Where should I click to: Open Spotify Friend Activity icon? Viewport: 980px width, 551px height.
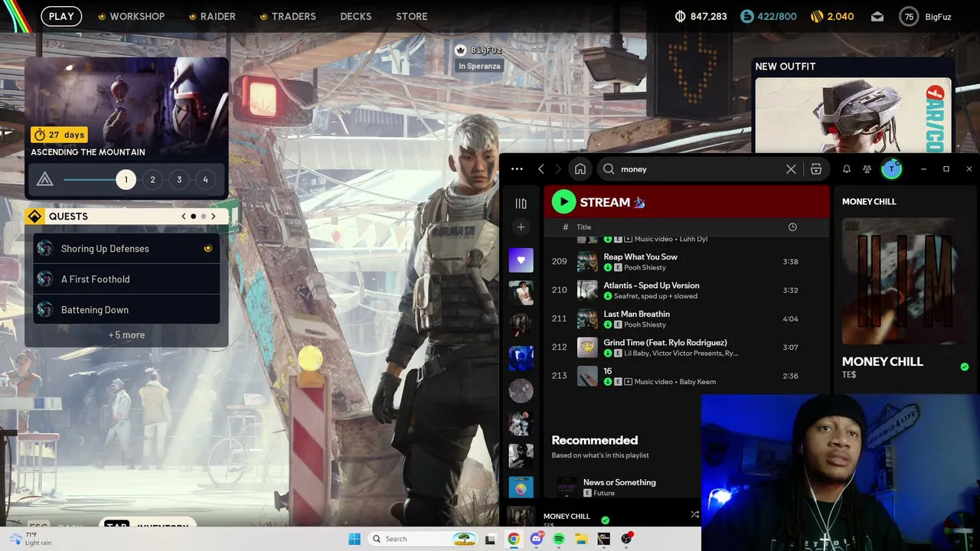click(x=867, y=169)
